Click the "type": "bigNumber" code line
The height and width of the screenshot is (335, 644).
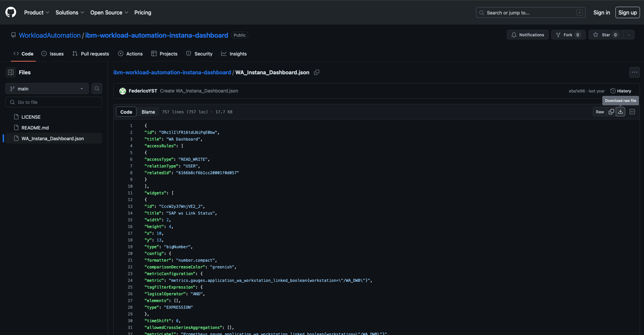[169, 247]
